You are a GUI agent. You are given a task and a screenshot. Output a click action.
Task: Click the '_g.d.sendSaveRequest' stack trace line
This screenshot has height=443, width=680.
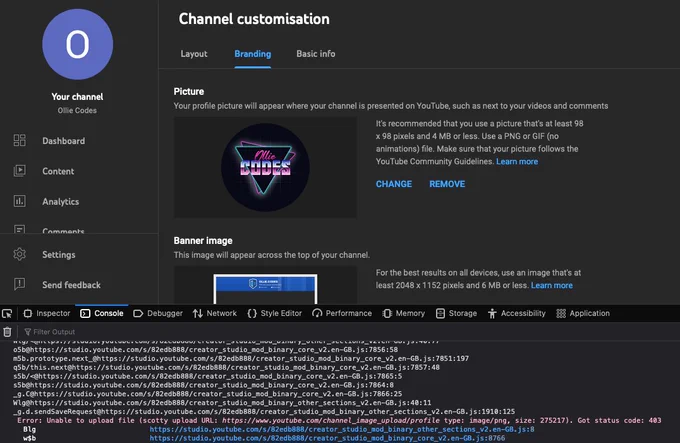(264, 411)
